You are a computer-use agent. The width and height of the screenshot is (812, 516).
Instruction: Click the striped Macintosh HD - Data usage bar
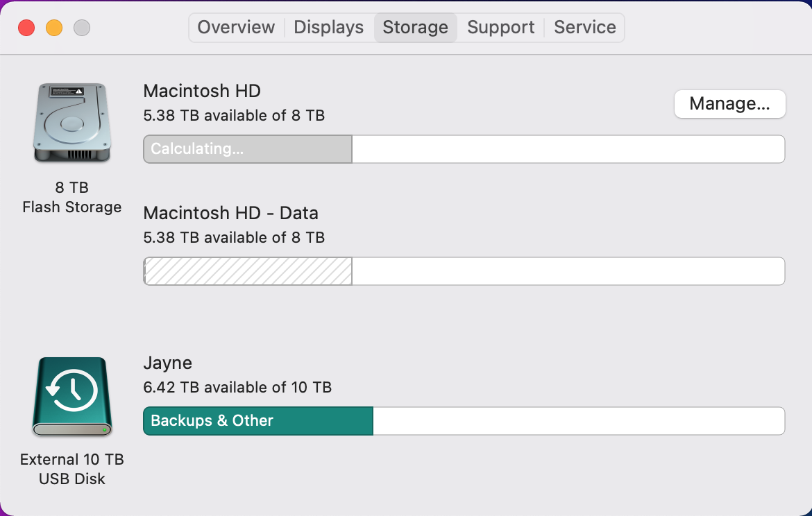[x=247, y=271]
